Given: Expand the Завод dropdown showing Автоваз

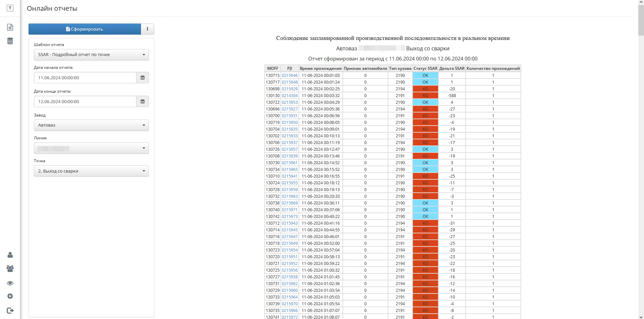Looking at the screenshot, I should 91,125.
